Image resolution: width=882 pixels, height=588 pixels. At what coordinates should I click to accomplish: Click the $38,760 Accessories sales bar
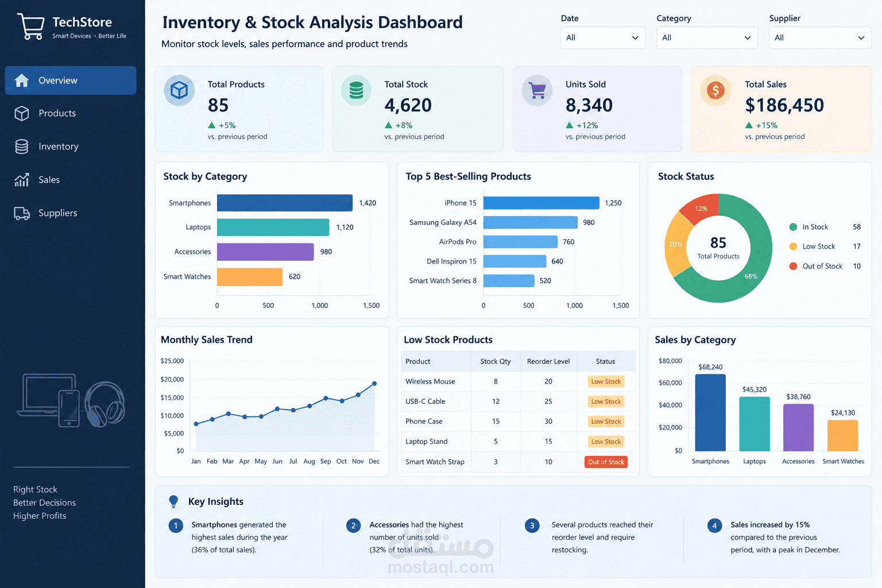pyautogui.click(x=799, y=428)
